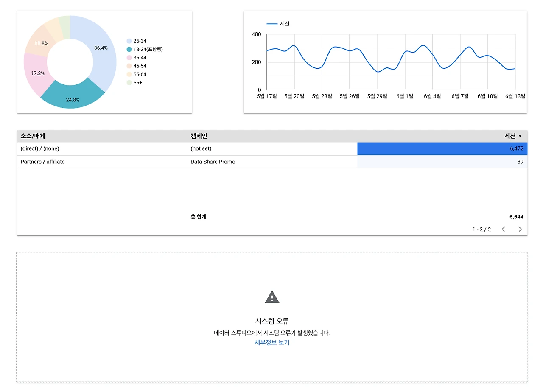
Task: Click the 캠페인 column header
Action: click(x=199, y=136)
